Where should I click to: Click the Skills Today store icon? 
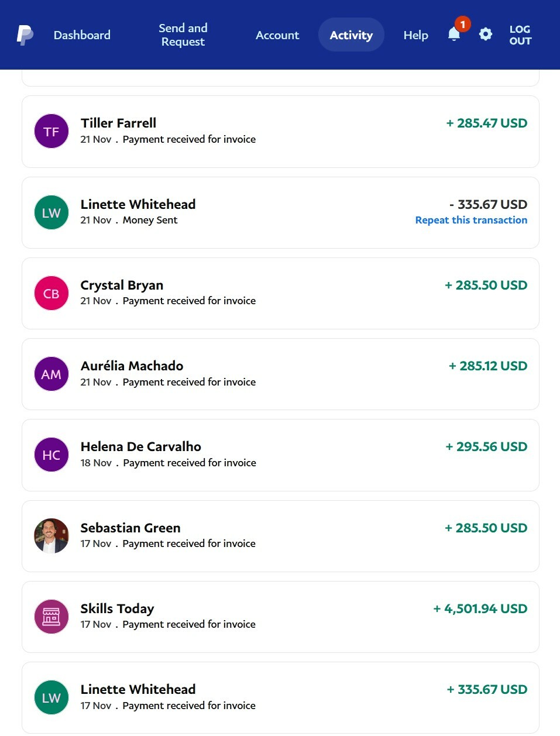[x=51, y=617]
